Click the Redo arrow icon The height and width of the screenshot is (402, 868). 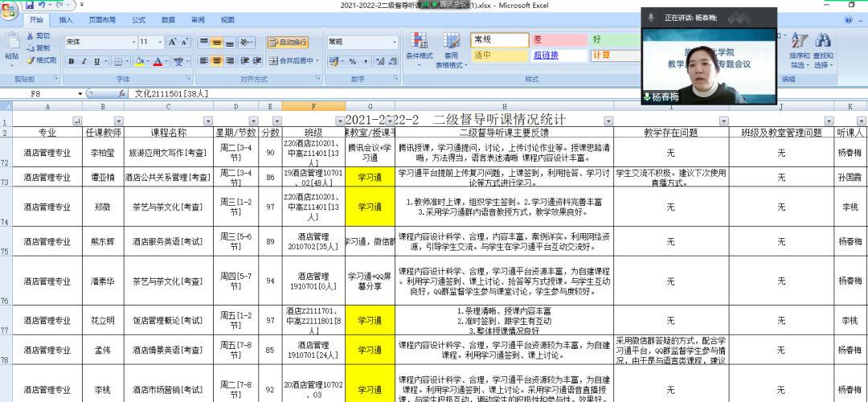click(x=59, y=5)
